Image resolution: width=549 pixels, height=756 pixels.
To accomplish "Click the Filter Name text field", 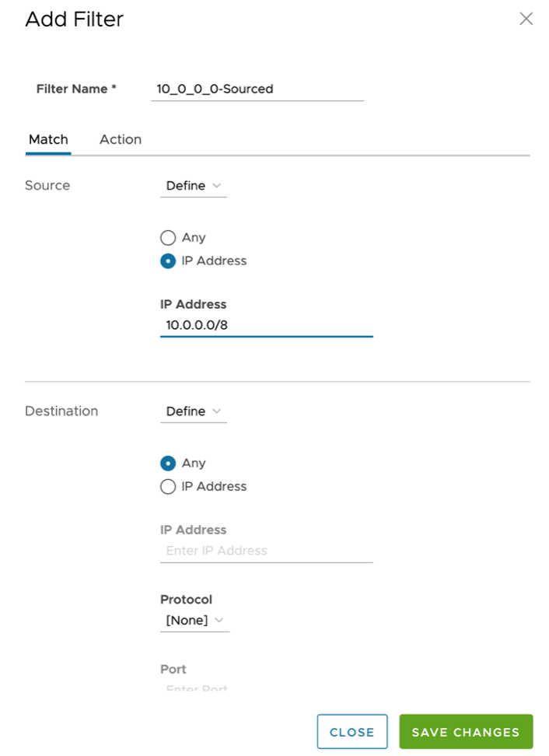I will coord(257,89).
